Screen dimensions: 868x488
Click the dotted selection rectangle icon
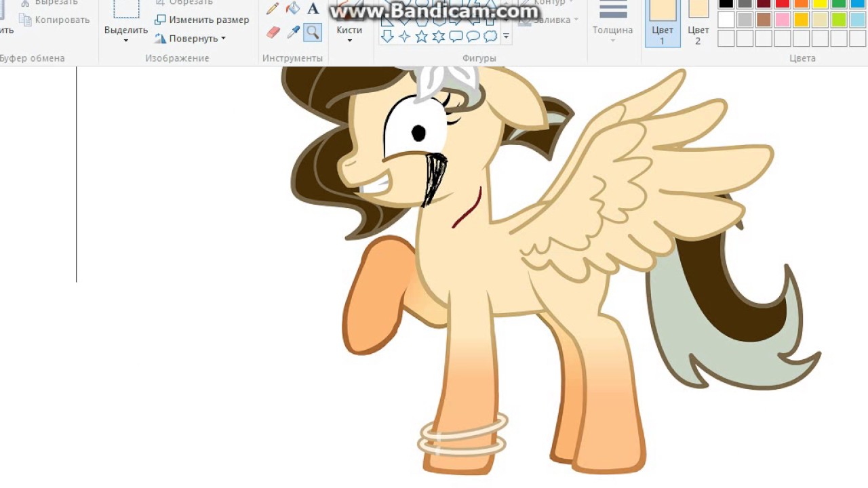pyautogui.click(x=126, y=9)
